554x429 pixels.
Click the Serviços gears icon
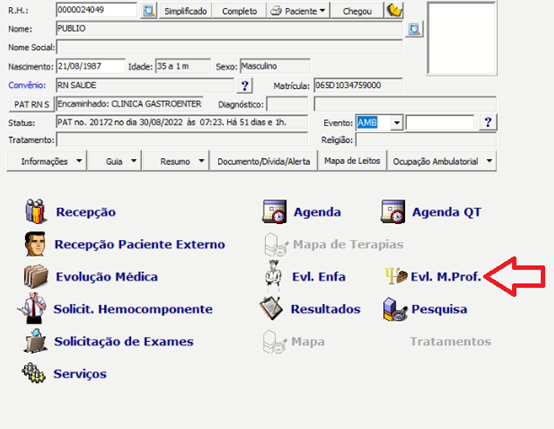click(34, 373)
